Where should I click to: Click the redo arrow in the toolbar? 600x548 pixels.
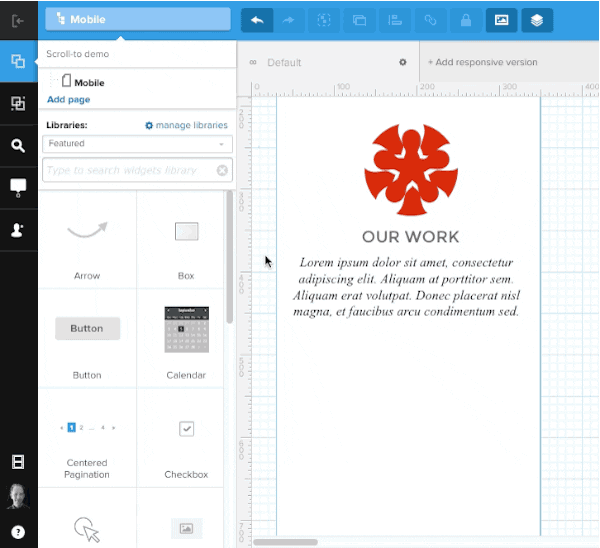(x=290, y=19)
